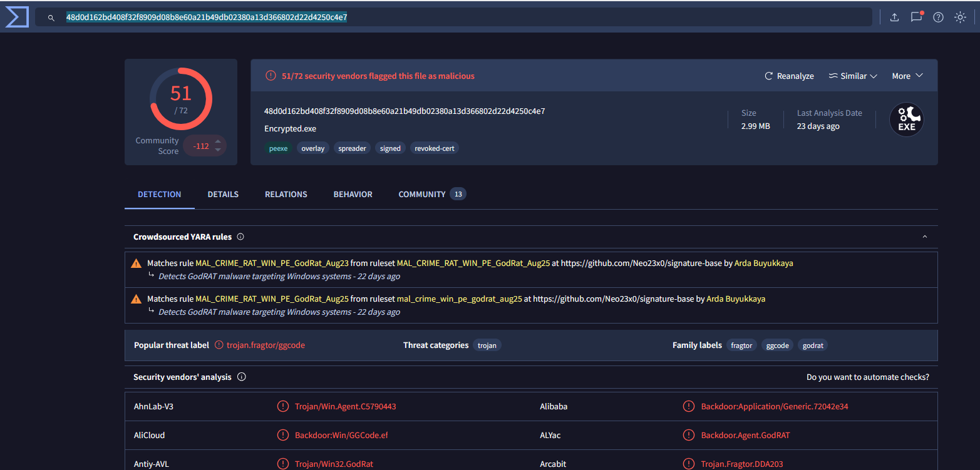Open the notifications chat icon

tap(917, 17)
